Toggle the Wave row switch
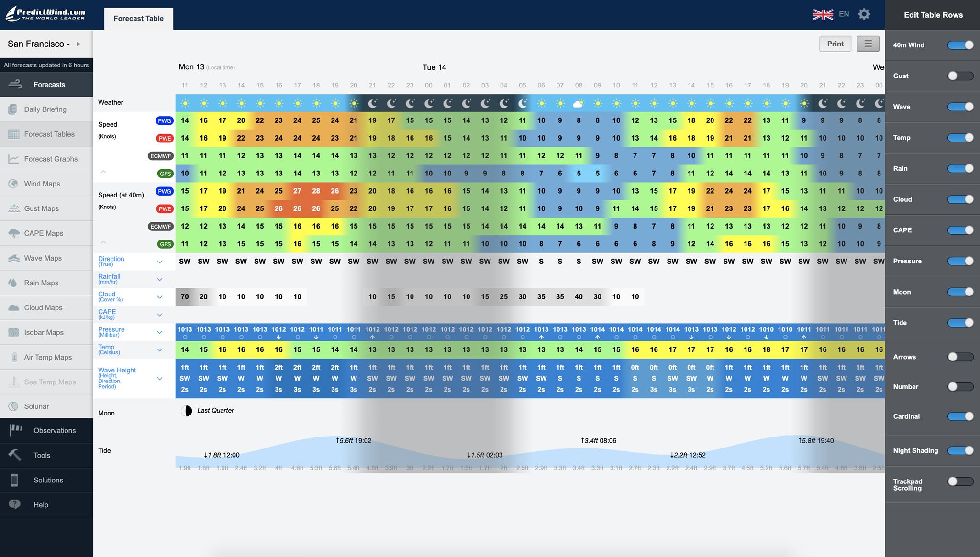980x557 pixels. (x=960, y=107)
